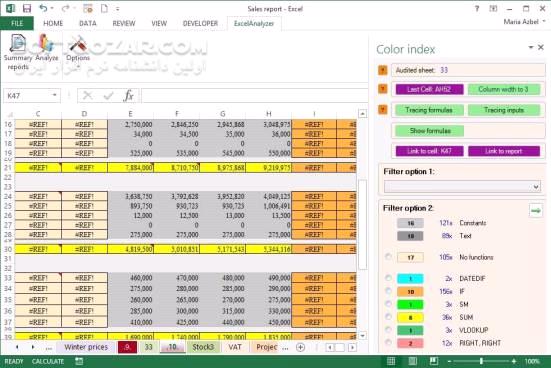551x368 pixels.
Task: Click the macro recording icon in the status bar
Action: [x=79, y=361]
